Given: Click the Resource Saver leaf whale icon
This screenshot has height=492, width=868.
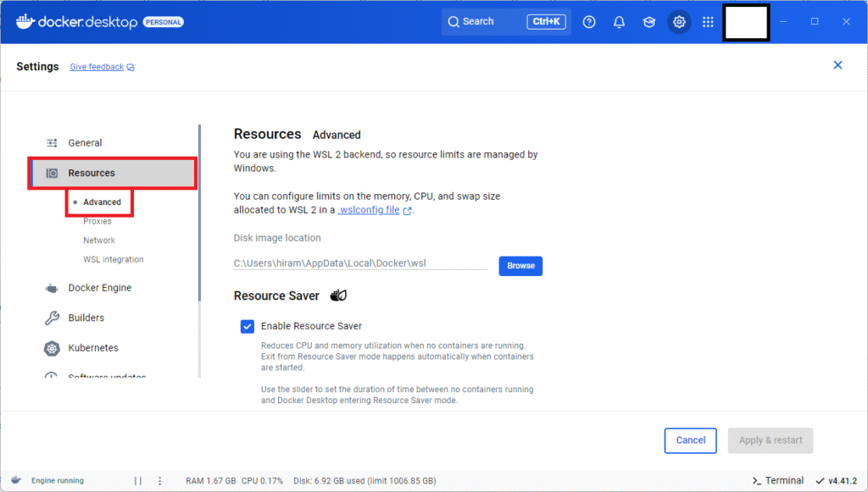Looking at the screenshot, I should [x=338, y=296].
